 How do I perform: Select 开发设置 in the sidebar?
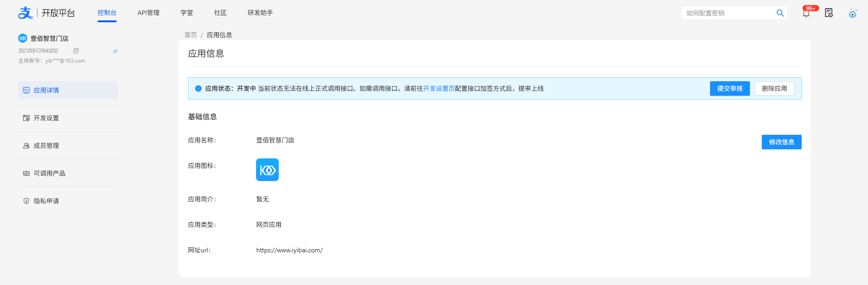pos(68,118)
